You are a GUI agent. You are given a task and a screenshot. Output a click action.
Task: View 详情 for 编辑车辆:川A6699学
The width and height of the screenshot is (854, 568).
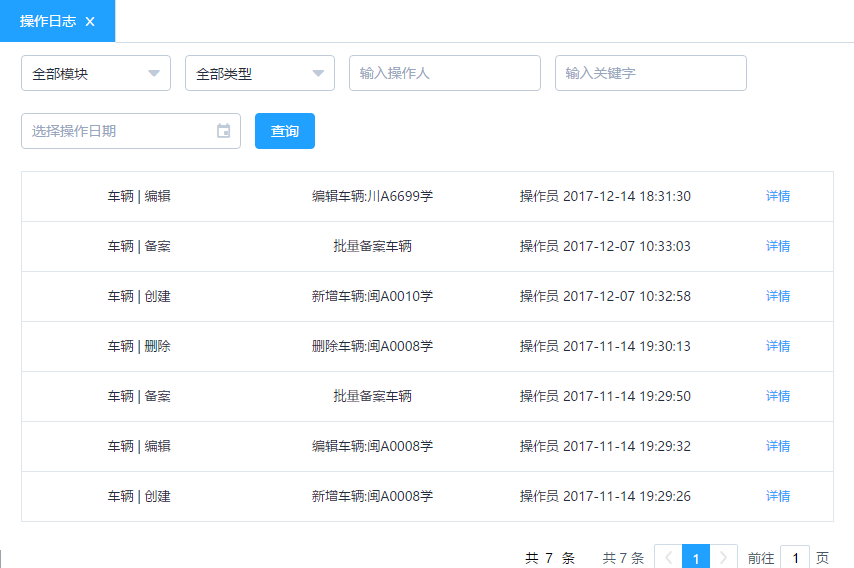pos(778,196)
